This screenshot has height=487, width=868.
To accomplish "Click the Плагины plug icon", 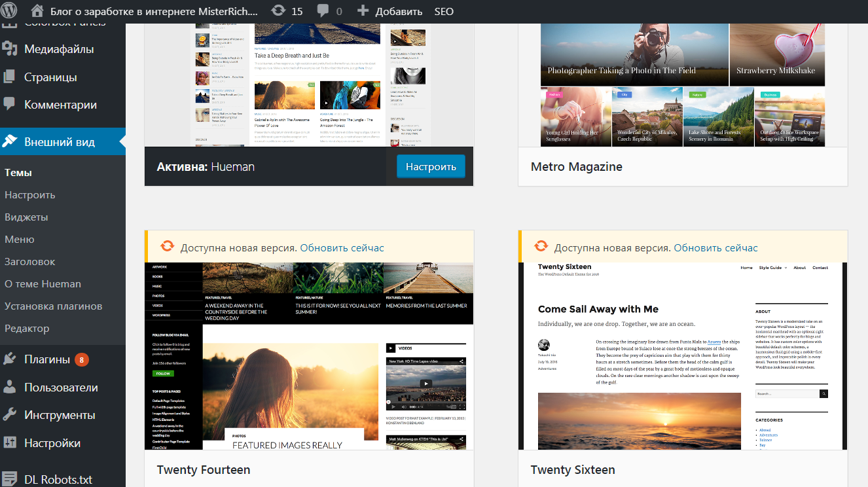I will click(x=9, y=359).
